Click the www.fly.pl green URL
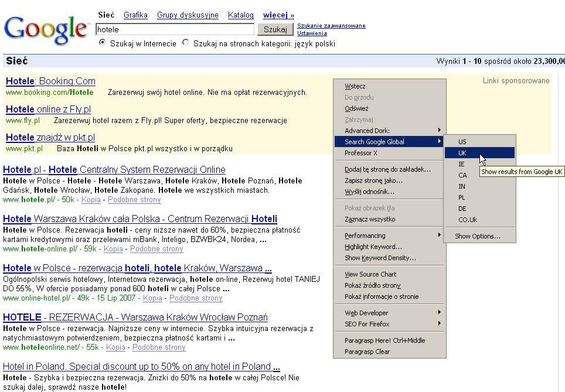The width and height of the screenshot is (565, 392). point(23,120)
